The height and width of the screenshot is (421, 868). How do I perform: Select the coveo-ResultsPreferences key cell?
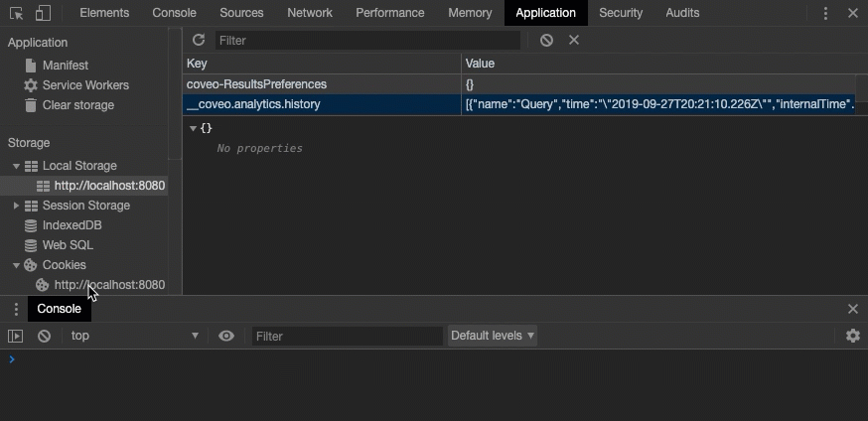pos(322,84)
